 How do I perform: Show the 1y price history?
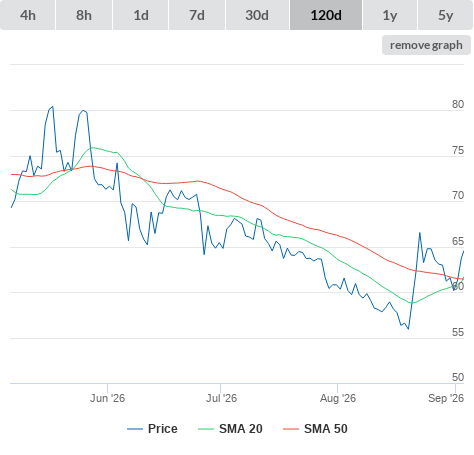tap(390, 15)
